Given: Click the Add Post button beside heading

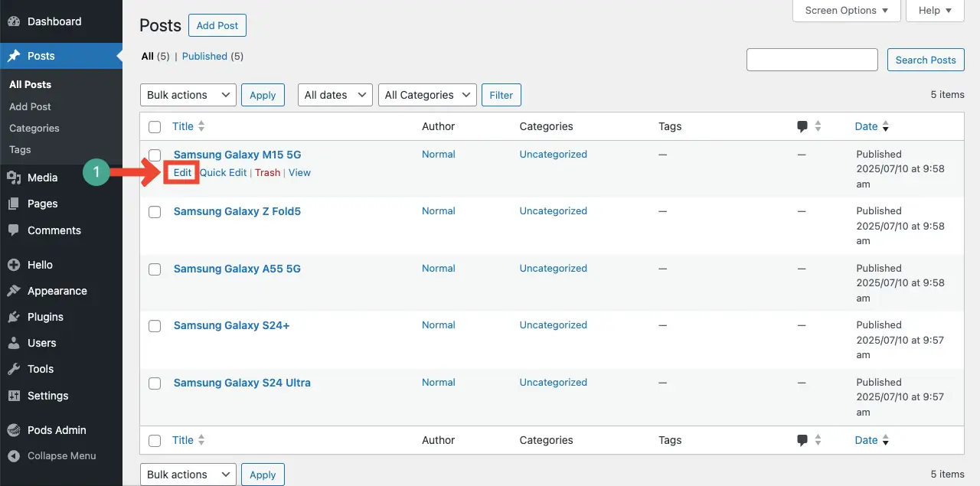Looking at the screenshot, I should (217, 25).
